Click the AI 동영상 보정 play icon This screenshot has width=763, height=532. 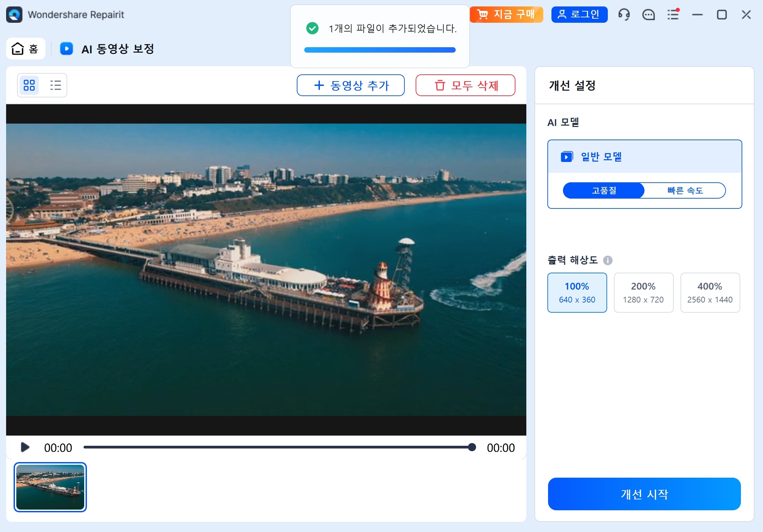67,49
